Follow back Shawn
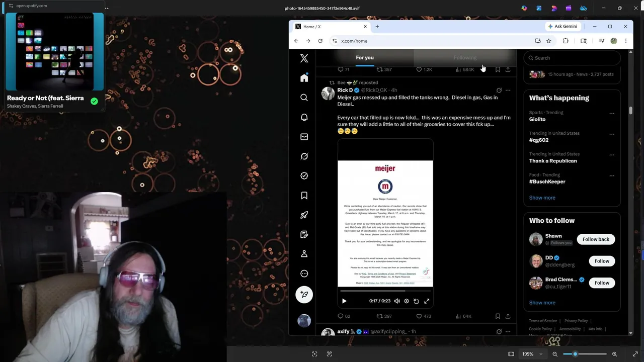 pos(596,239)
